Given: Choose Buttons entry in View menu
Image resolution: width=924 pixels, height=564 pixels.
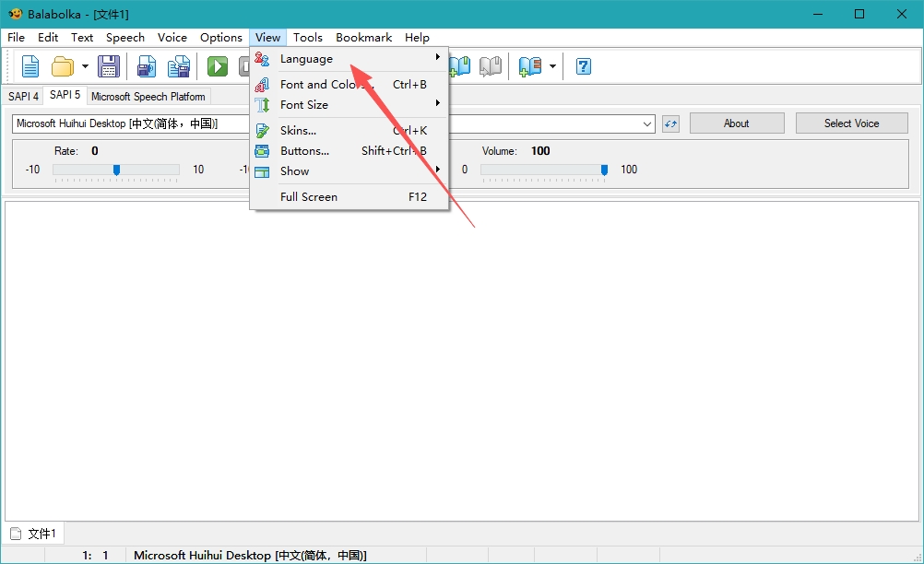Looking at the screenshot, I should [349, 151].
